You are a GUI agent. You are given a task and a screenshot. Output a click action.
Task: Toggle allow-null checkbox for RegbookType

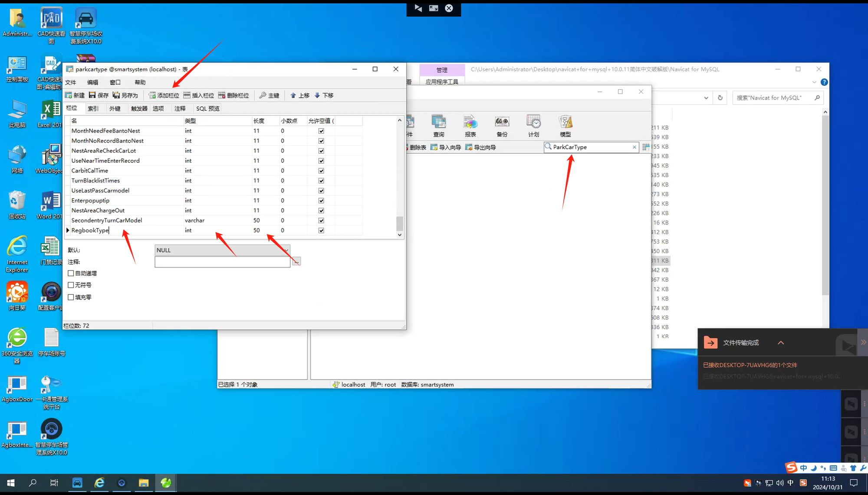pyautogui.click(x=321, y=231)
